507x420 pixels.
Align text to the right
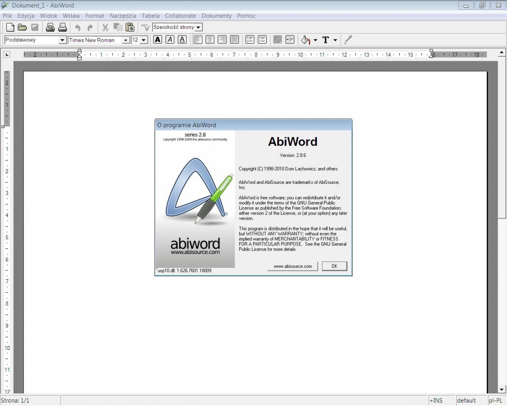(222, 40)
